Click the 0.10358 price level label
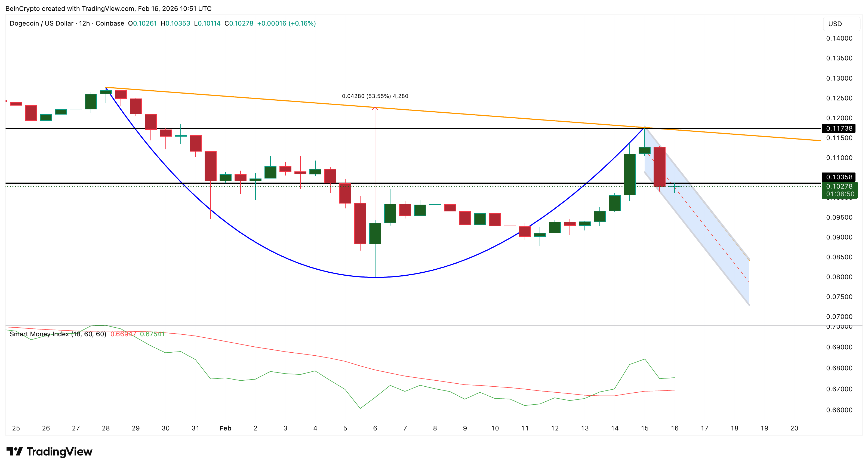868x468 pixels. [x=839, y=177]
